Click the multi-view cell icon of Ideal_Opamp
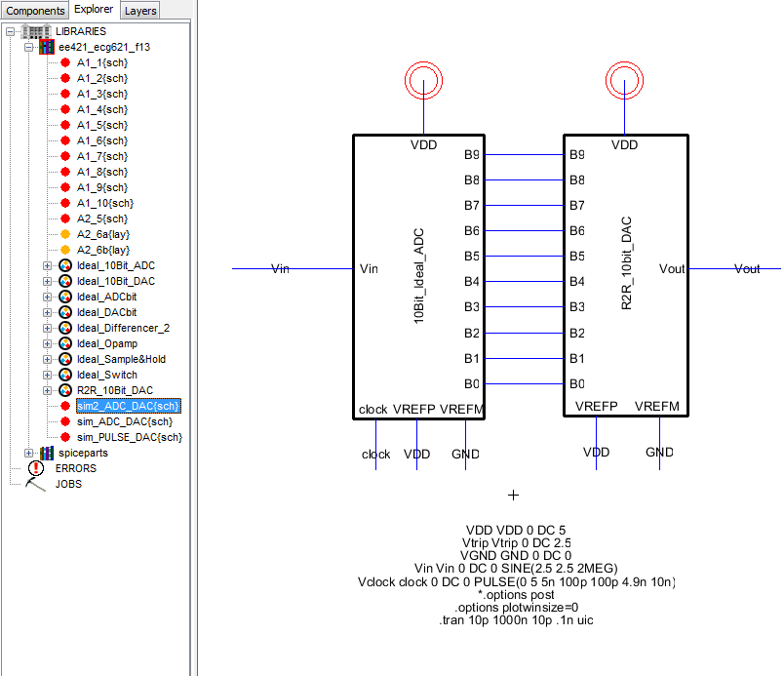This screenshot has width=784, height=676. click(65, 343)
